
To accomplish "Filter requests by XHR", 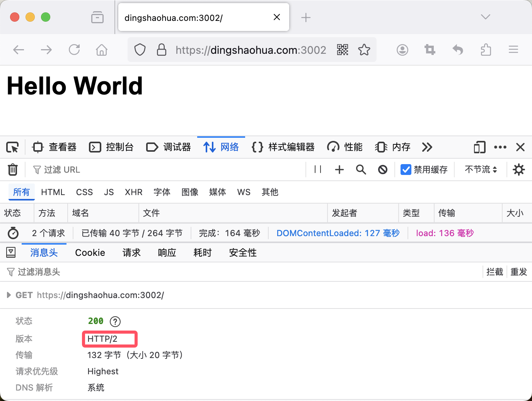I will click(x=134, y=192).
